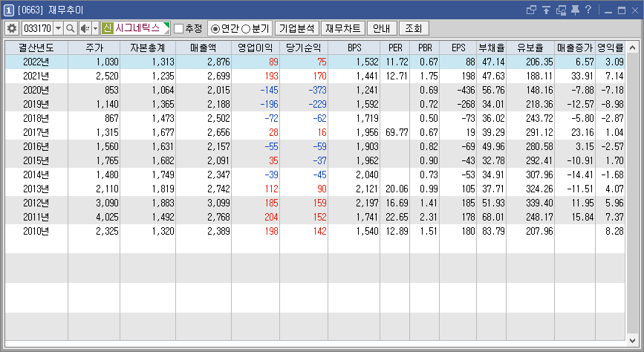The width and height of the screenshot is (644, 352).
Task: Click 2020년 net income -373
Action: (x=317, y=90)
